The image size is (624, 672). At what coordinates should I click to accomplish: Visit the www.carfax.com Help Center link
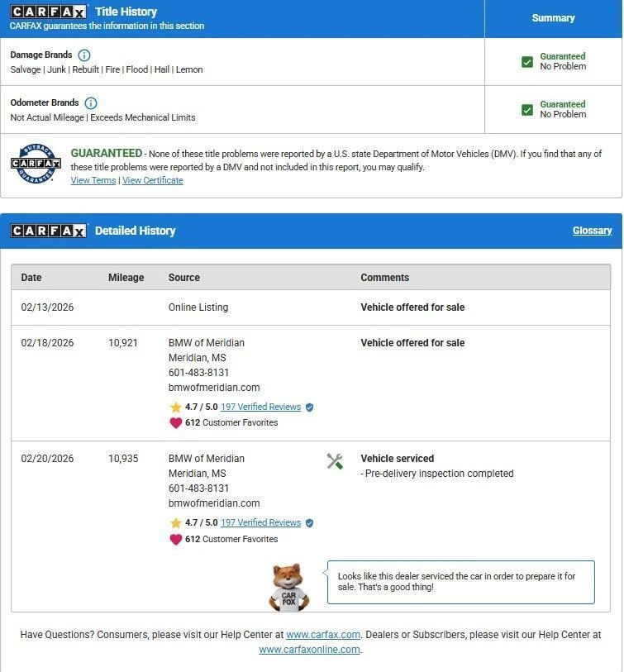323,635
